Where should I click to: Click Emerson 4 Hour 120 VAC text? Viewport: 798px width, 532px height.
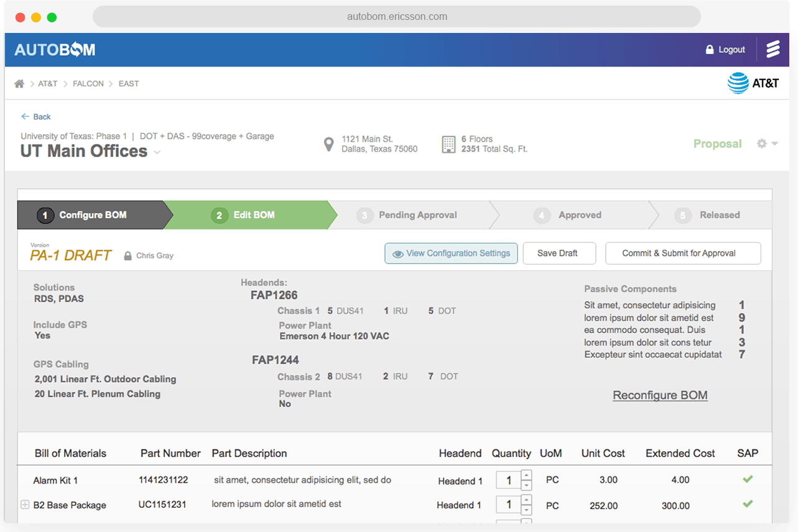pos(335,336)
